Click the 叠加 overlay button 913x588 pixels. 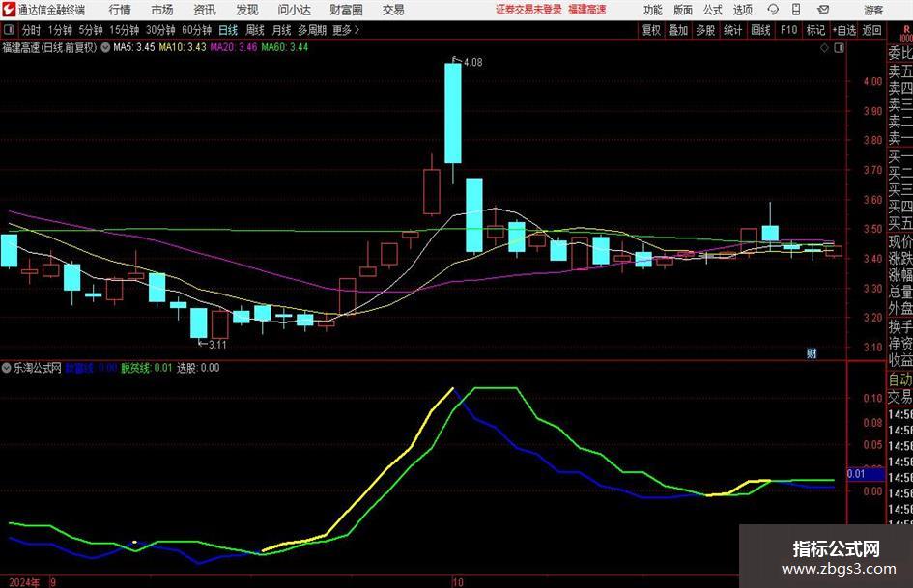click(678, 30)
